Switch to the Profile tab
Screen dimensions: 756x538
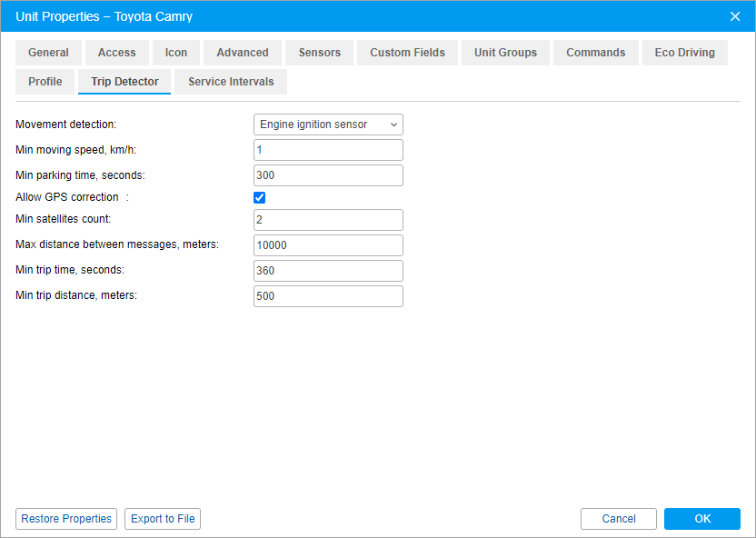tap(45, 82)
